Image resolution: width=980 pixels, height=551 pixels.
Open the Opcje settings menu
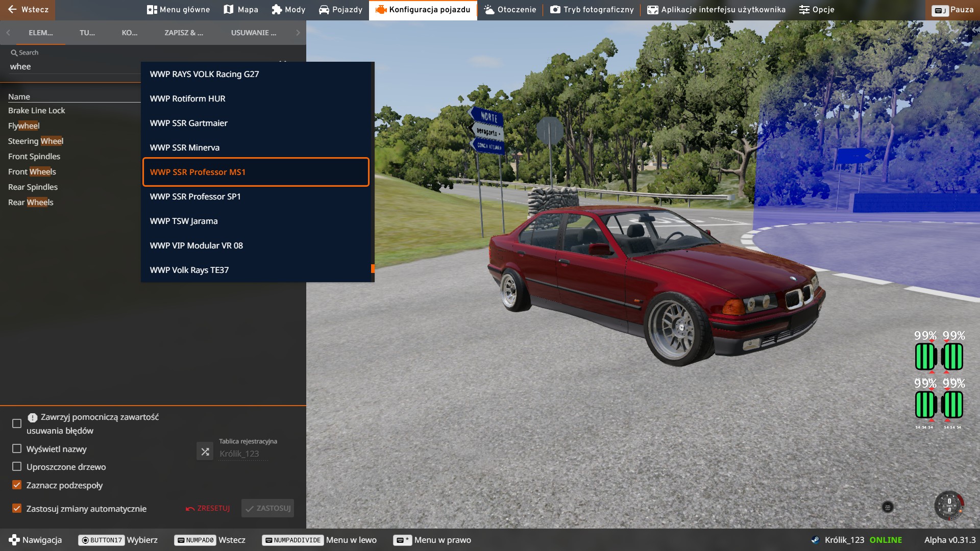pos(817,10)
